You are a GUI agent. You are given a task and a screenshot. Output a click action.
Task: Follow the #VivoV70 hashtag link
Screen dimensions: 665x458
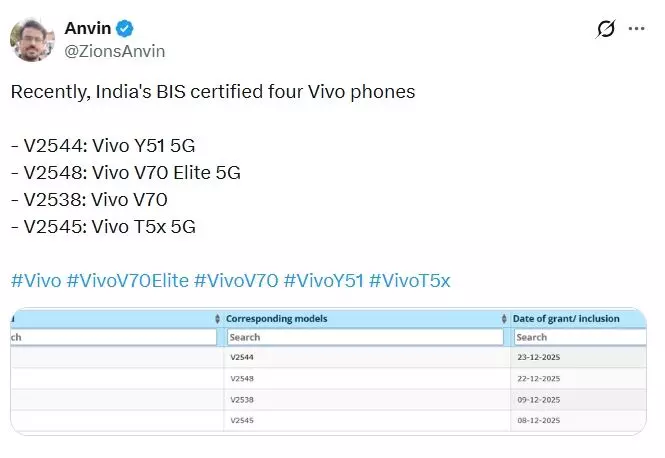coord(236,281)
